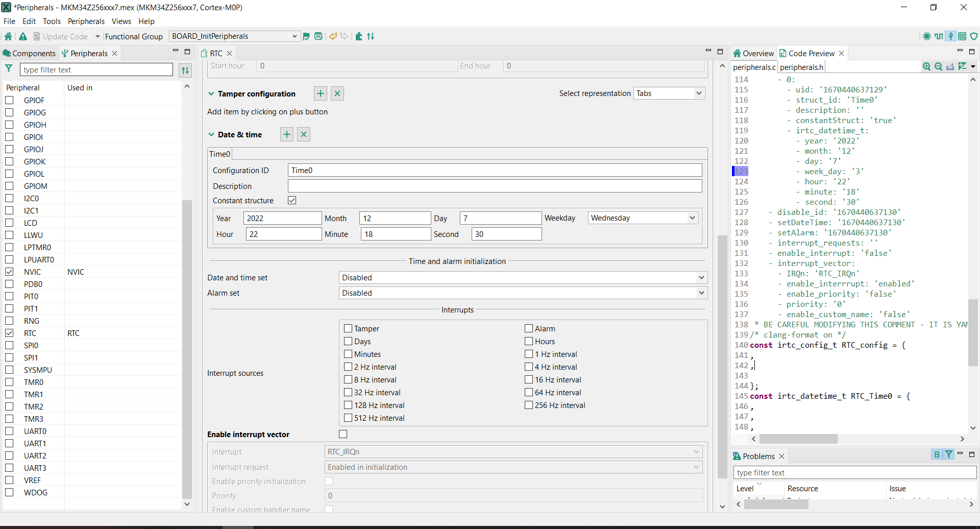The image size is (980, 529).
Task: Open the Pins tool chip icon
Action: click(x=927, y=36)
